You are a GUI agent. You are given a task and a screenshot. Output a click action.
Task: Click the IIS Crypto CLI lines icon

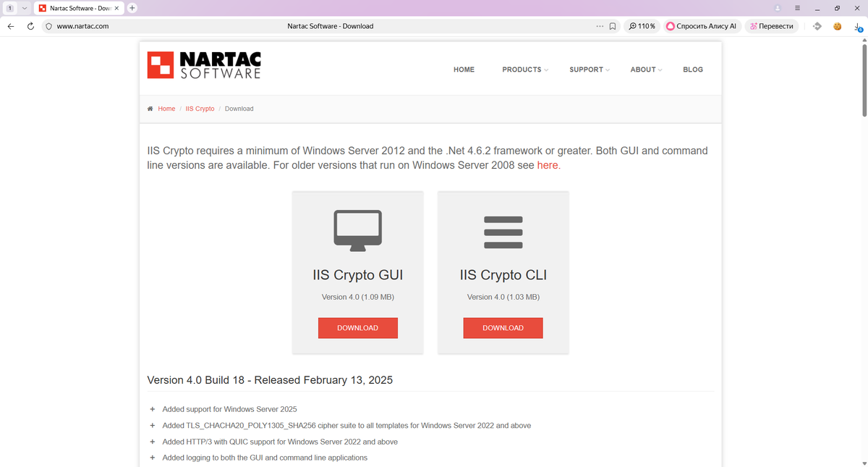[503, 232]
